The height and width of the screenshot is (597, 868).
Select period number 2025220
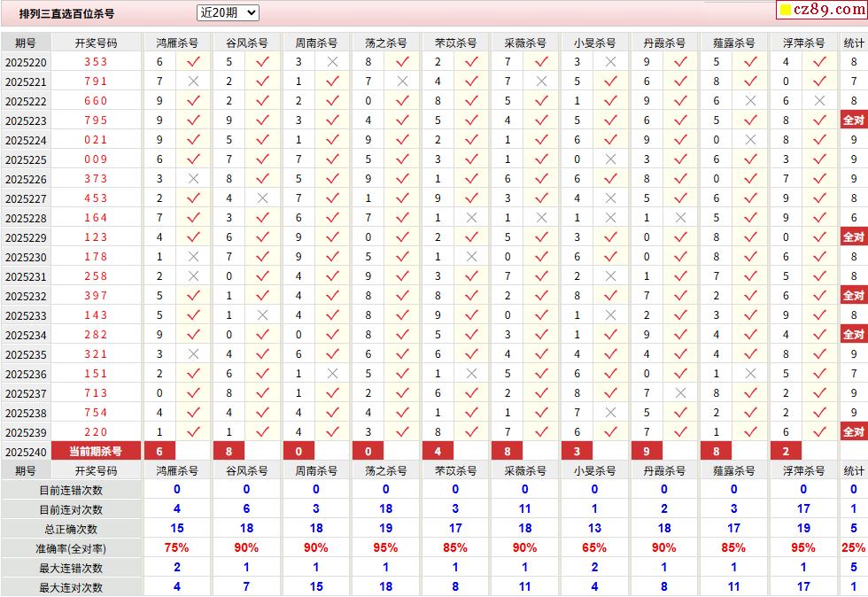26,63
